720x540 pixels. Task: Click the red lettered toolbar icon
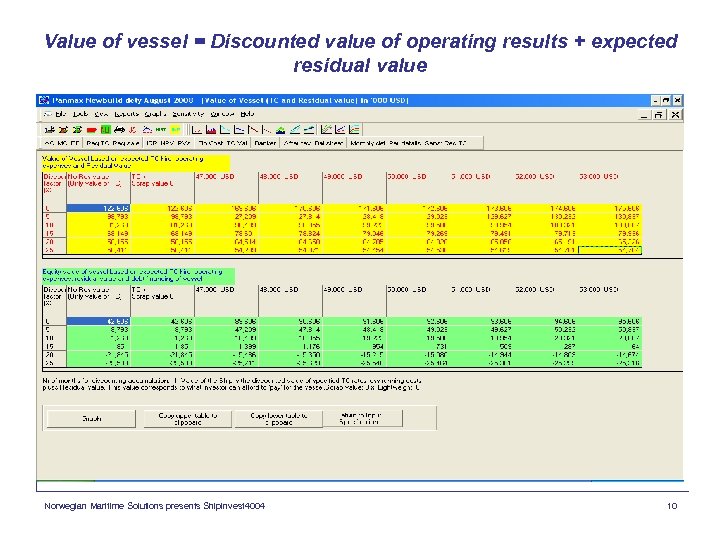132,129
